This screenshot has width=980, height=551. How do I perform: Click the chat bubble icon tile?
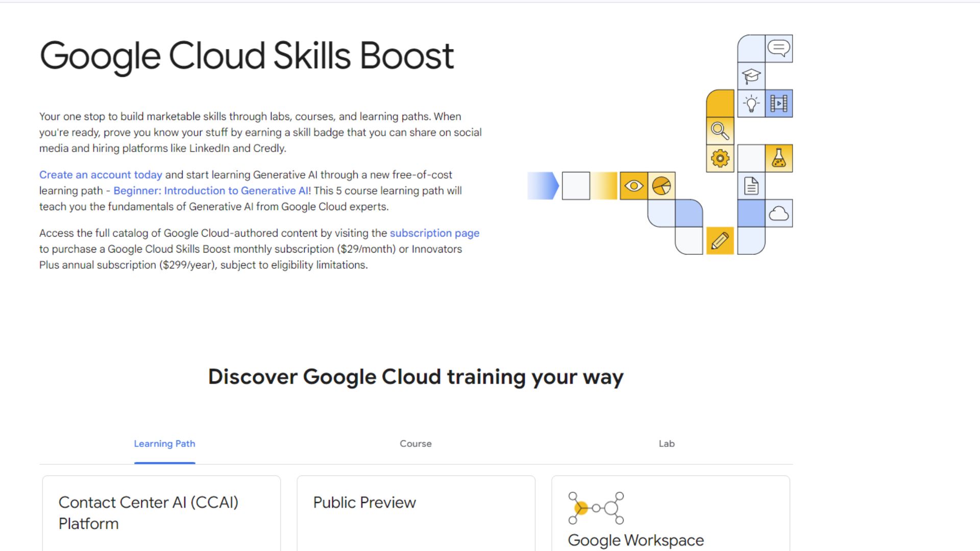pyautogui.click(x=779, y=48)
